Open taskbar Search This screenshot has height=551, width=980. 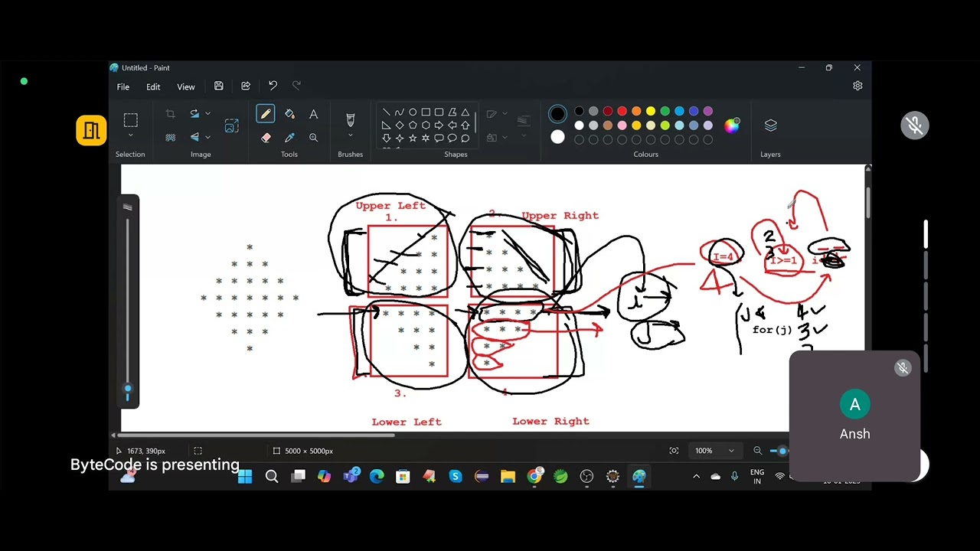tap(272, 477)
